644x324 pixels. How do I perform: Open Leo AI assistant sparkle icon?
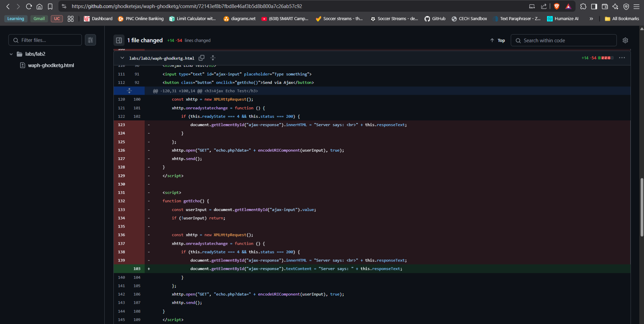pyautogui.click(x=615, y=6)
